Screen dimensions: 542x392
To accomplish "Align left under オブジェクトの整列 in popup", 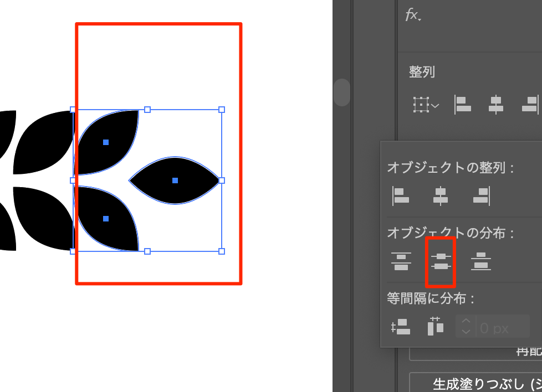I will pos(401,195).
